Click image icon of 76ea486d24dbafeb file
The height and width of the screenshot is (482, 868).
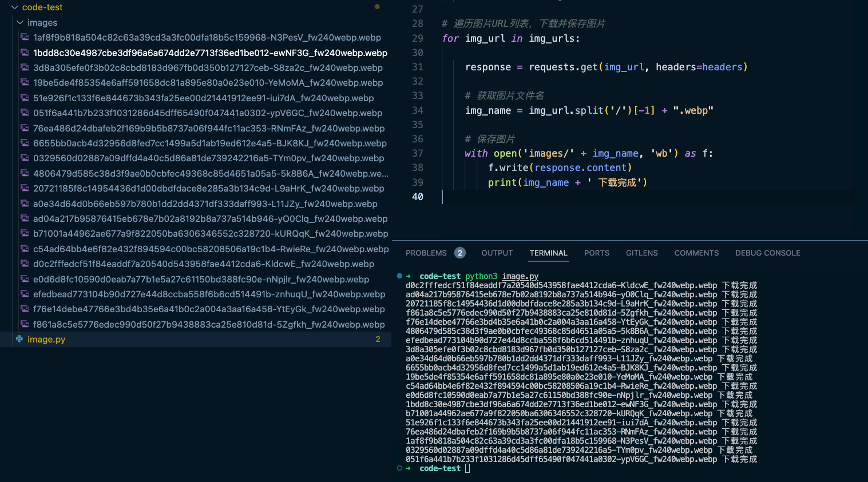[x=25, y=128]
